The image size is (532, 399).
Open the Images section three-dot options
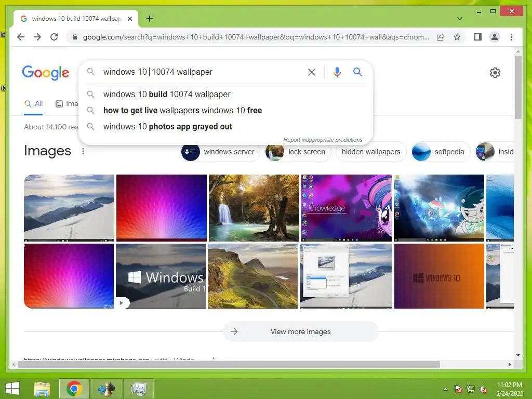point(83,151)
